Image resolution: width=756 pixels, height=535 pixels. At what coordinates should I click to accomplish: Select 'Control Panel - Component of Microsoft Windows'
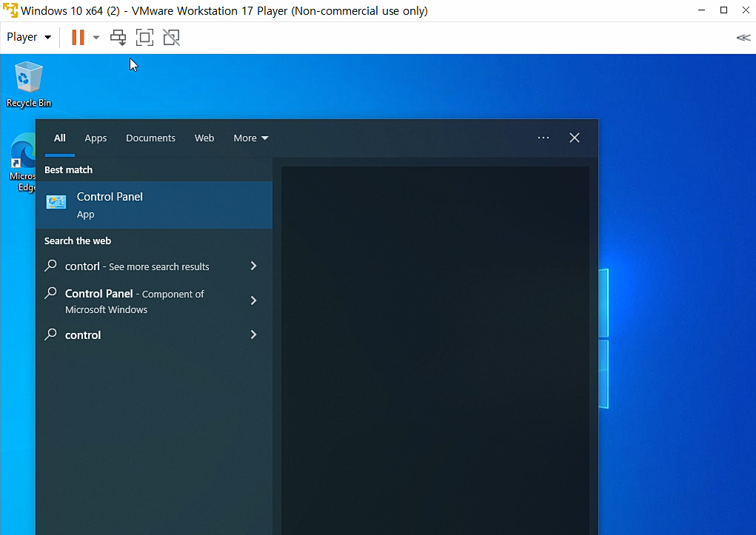coord(135,301)
